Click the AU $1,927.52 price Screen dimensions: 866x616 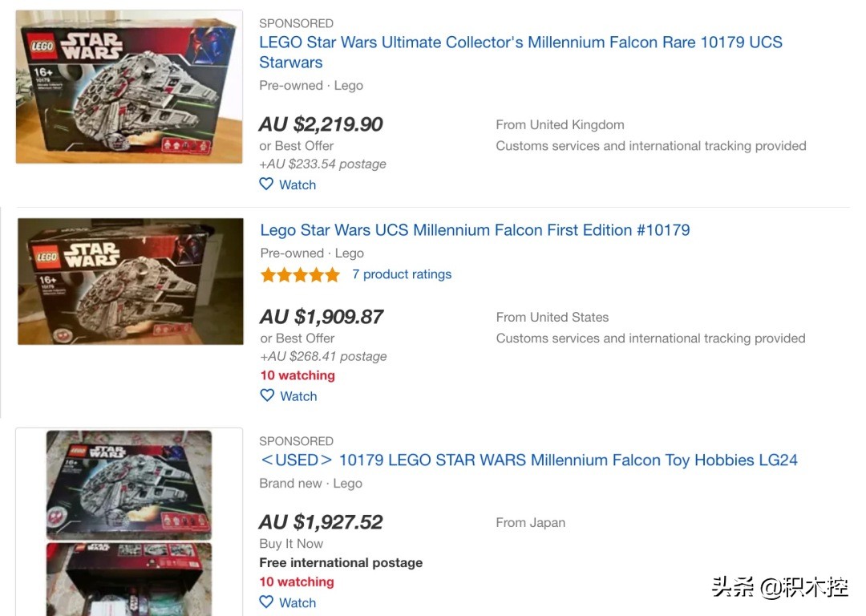coord(321,522)
